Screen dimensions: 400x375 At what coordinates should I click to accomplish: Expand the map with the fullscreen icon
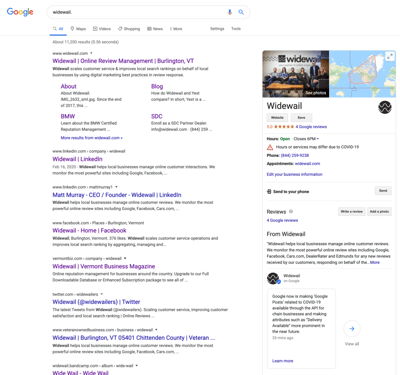390,56
